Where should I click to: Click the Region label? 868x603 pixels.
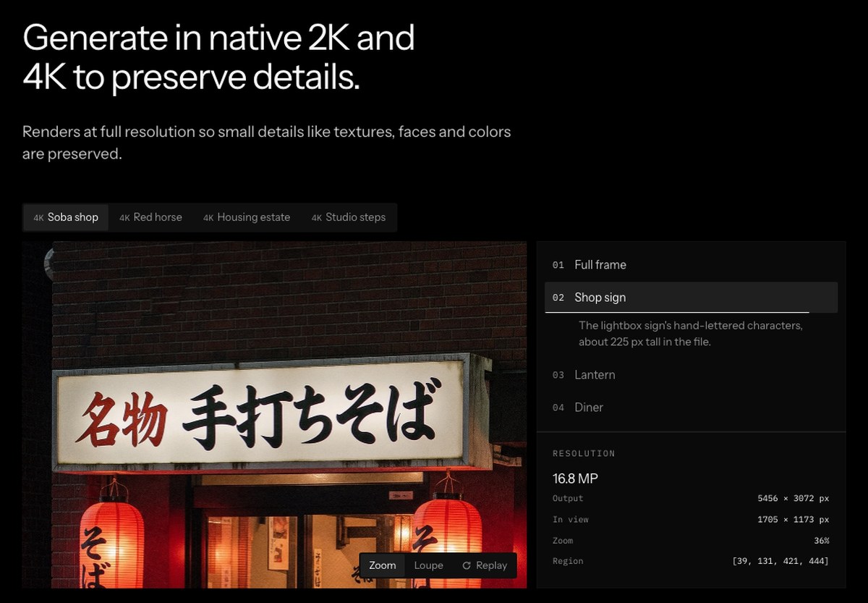point(568,561)
